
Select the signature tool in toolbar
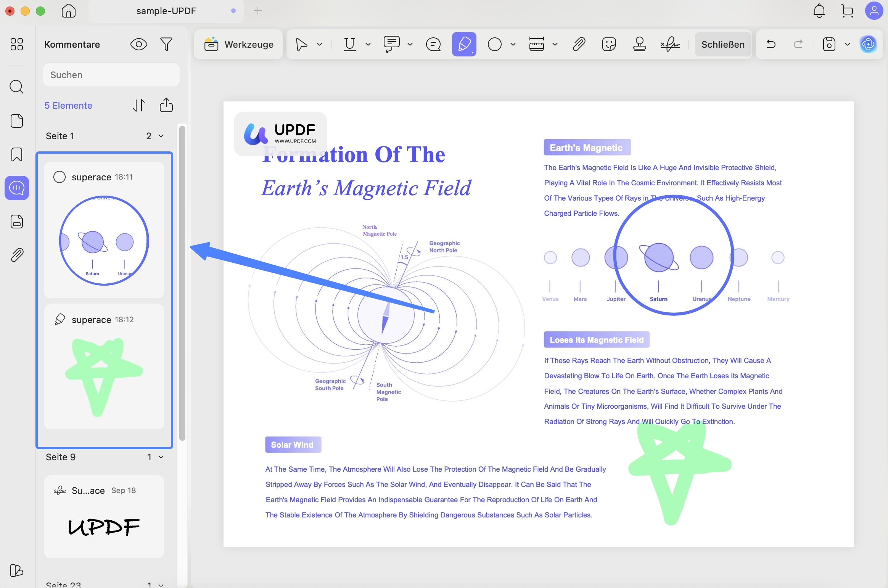coord(670,44)
